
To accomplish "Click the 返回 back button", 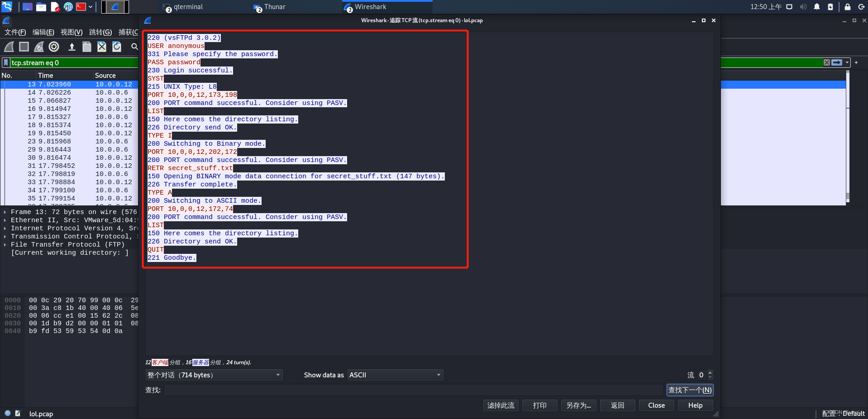I will 618,405.
